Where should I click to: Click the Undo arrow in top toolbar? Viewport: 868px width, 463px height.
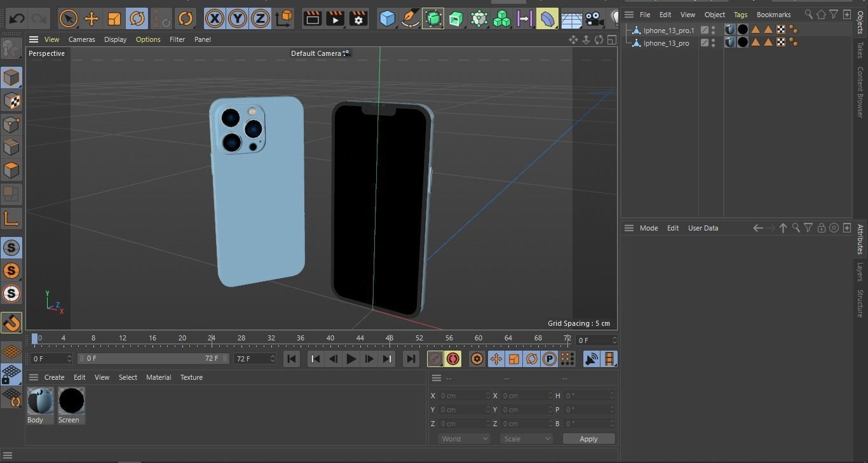click(x=17, y=18)
